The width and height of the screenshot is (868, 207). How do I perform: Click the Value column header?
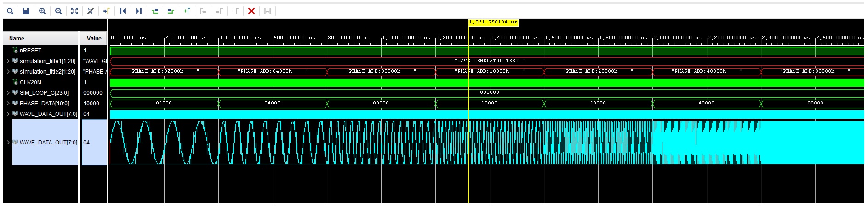(x=94, y=39)
